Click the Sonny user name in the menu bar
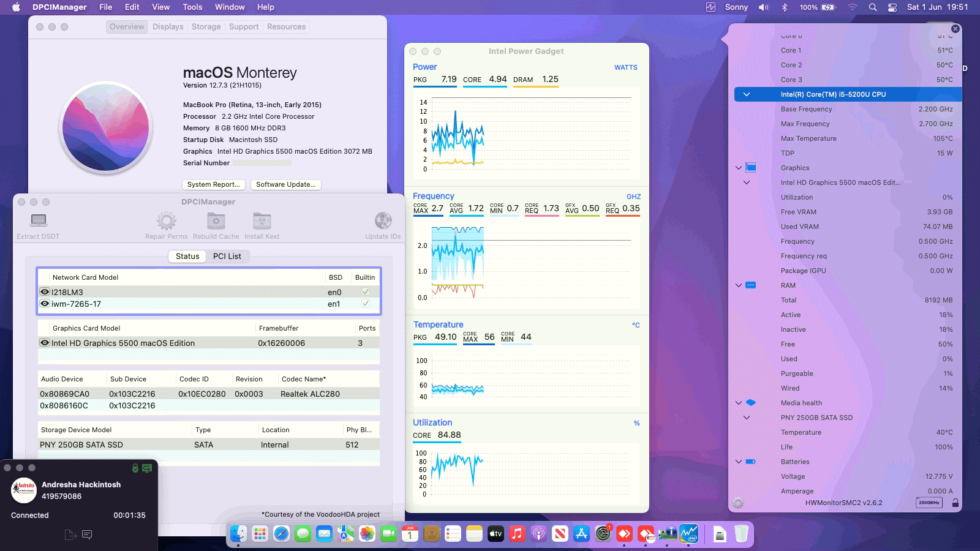The width and height of the screenshot is (980, 551). coord(736,7)
